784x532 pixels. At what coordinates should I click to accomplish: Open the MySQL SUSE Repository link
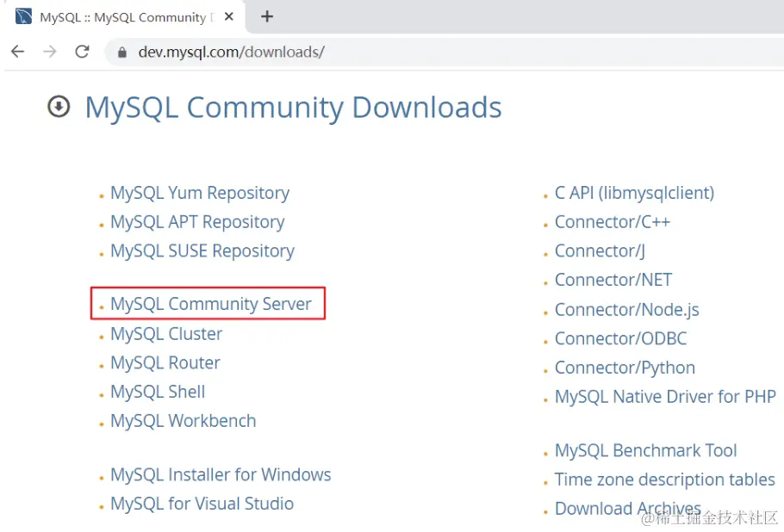click(202, 251)
